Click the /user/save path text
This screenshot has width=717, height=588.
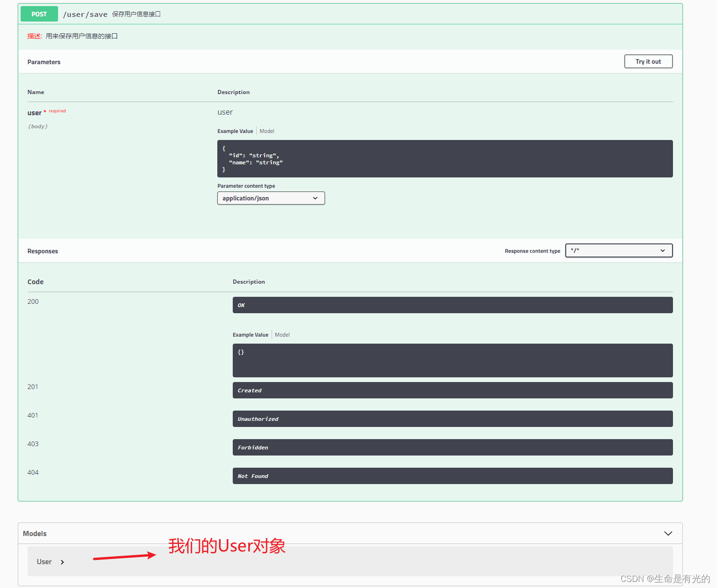click(x=85, y=15)
